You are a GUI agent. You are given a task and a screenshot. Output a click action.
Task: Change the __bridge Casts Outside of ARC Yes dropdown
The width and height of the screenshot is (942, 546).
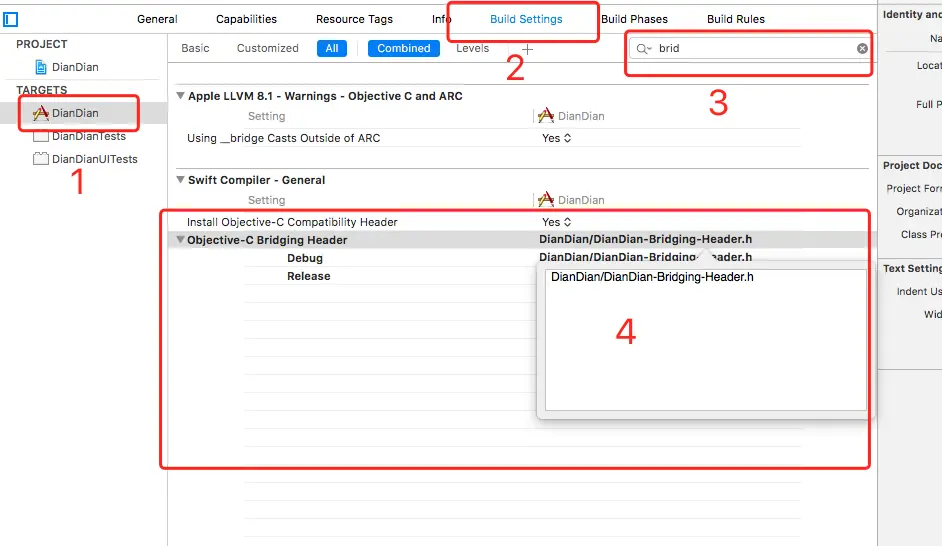pyautogui.click(x=556, y=138)
